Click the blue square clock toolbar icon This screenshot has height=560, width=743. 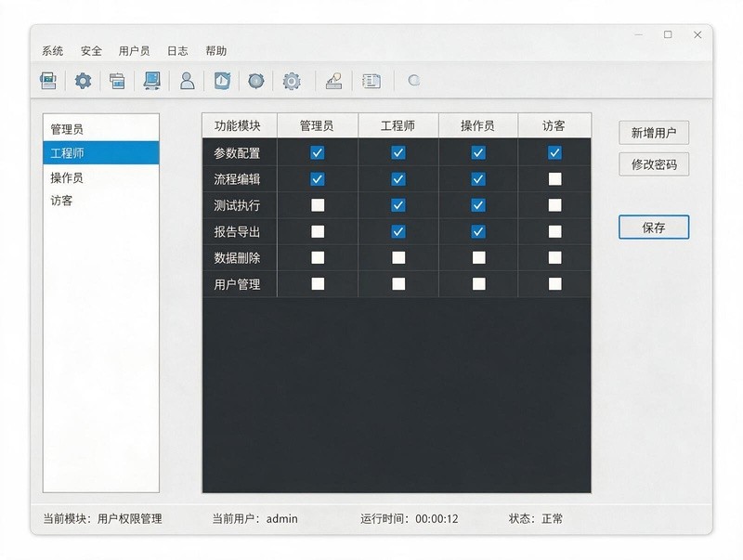pyautogui.click(x=222, y=81)
